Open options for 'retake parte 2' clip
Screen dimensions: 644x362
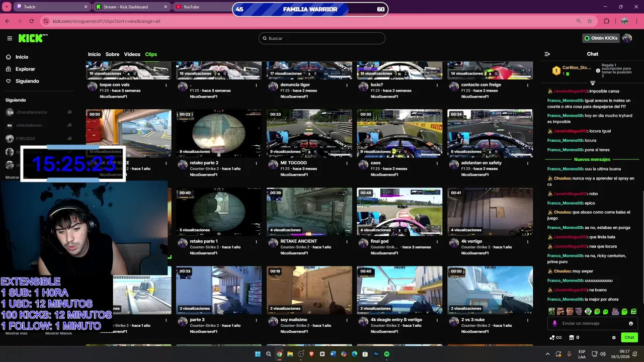(x=257, y=163)
